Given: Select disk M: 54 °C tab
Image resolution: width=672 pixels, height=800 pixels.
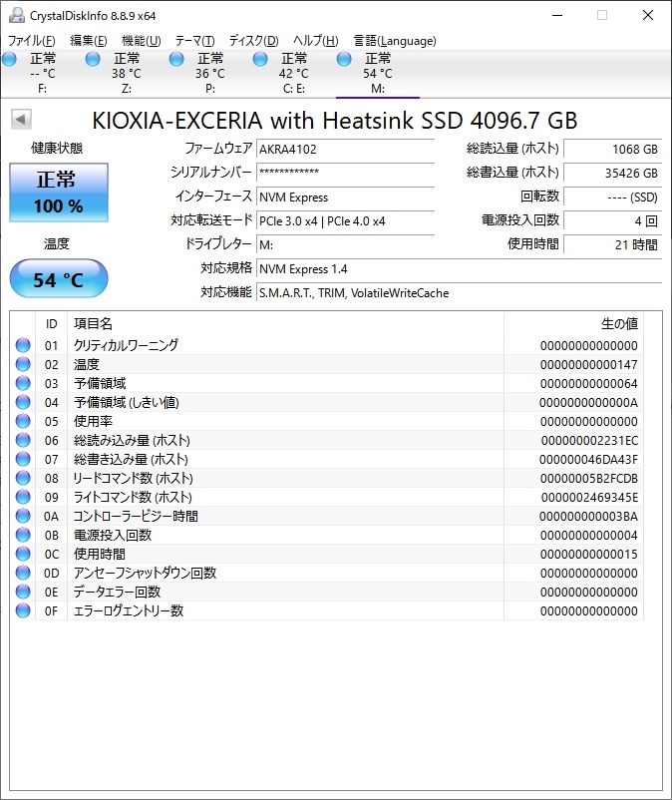Looking at the screenshot, I should point(378,74).
